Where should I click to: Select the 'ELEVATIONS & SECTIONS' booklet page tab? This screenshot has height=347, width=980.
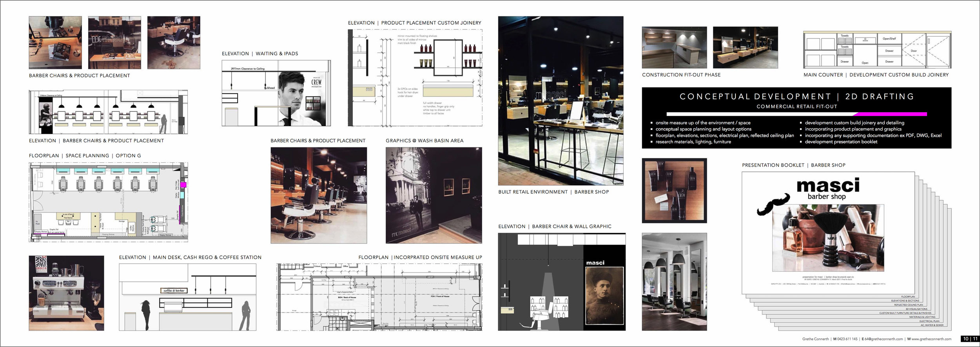905,301
